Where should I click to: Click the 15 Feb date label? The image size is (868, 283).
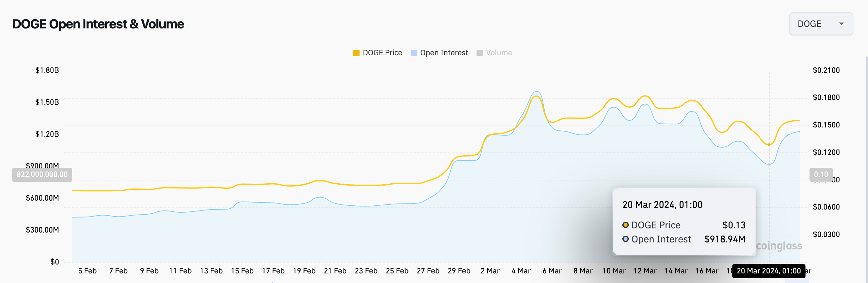tap(242, 271)
